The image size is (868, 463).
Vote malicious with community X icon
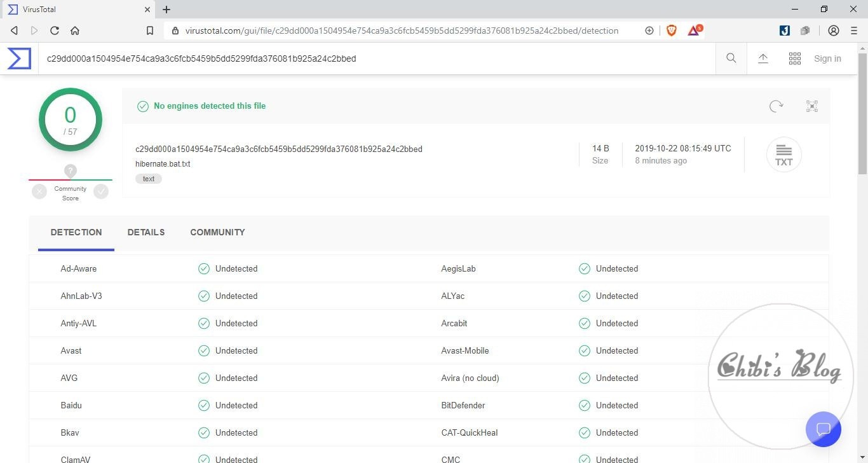[x=39, y=191]
